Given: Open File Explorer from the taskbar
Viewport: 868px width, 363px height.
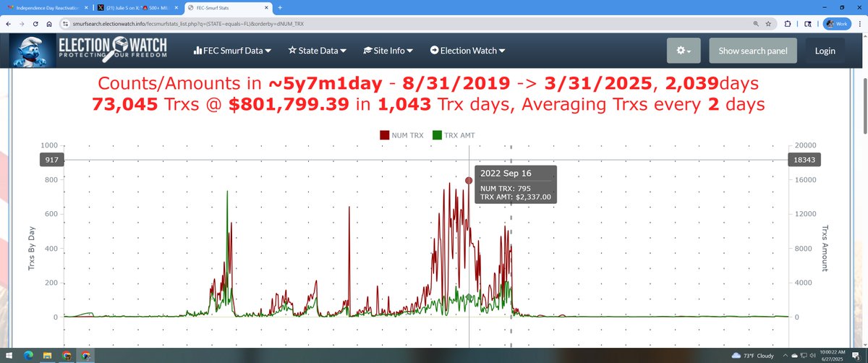Looking at the screenshot, I should pyautogui.click(x=48, y=356).
